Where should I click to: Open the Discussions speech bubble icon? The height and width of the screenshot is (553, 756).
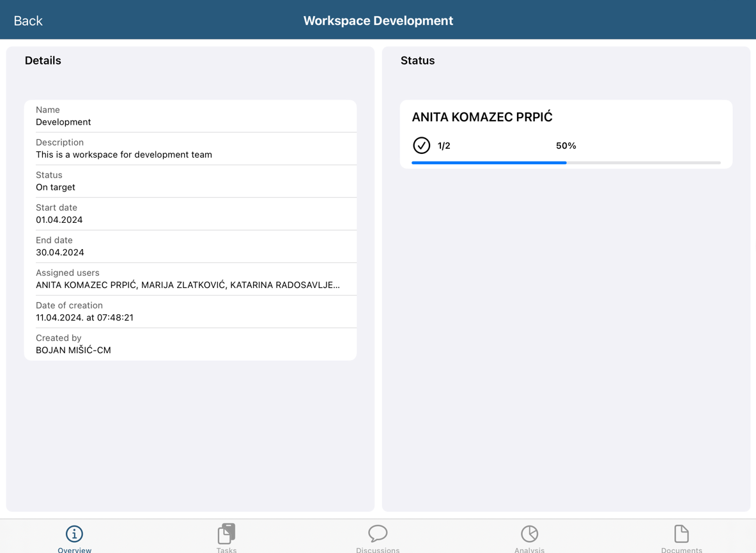pos(378,533)
